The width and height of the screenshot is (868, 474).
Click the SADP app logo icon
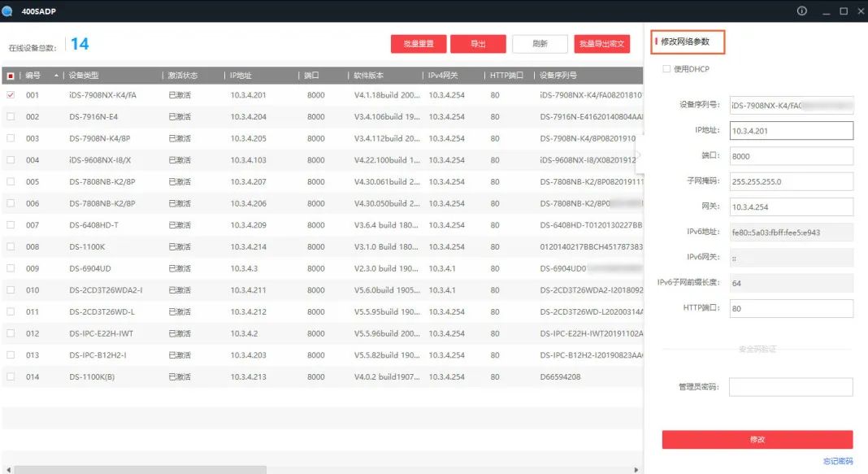7,11
